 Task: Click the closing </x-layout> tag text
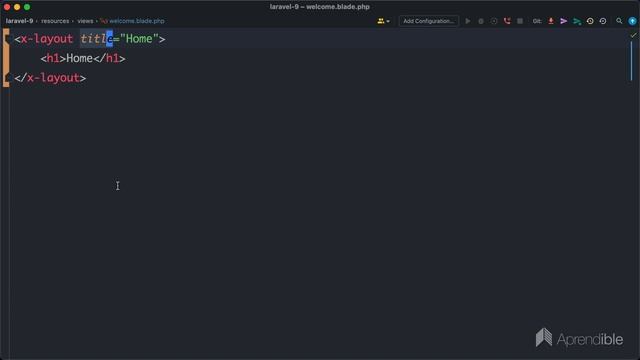point(50,78)
